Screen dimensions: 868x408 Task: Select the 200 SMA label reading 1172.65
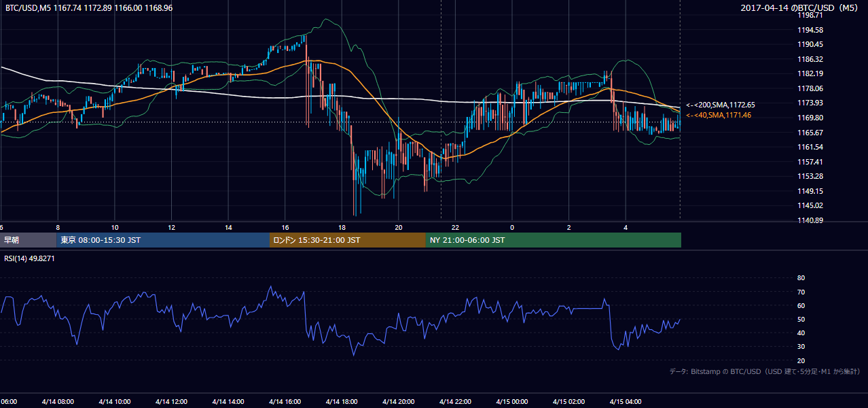(x=721, y=105)
